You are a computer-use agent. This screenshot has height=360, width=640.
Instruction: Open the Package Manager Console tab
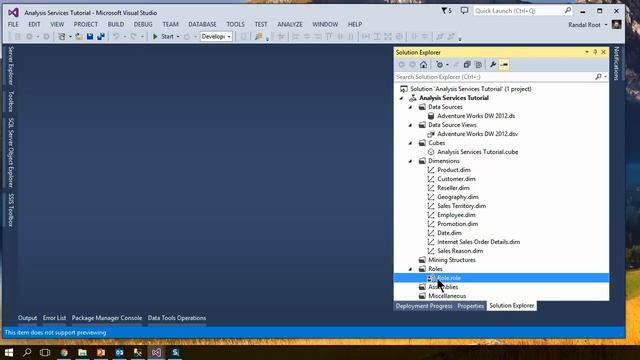click(x=107, y=318)
